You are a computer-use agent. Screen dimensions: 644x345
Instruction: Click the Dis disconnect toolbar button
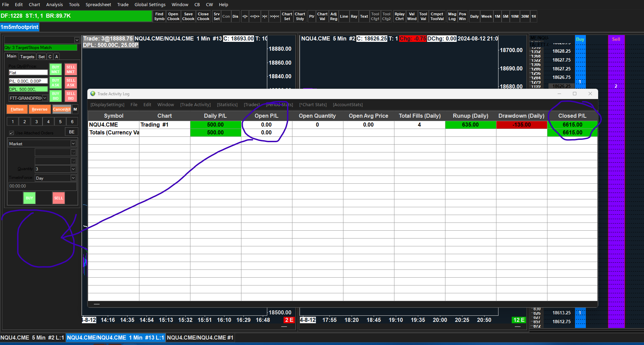tap(235, 16)
